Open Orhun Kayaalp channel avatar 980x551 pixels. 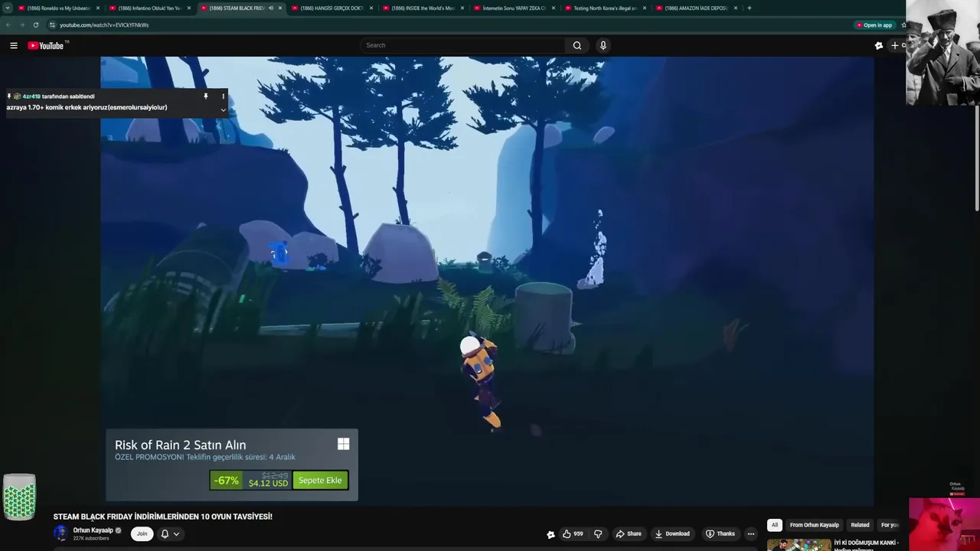pyautogui.click(x=60, y=533)
